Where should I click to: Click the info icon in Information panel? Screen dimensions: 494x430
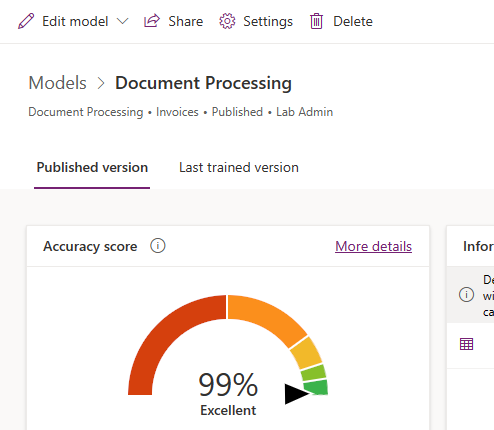(466, 295)
